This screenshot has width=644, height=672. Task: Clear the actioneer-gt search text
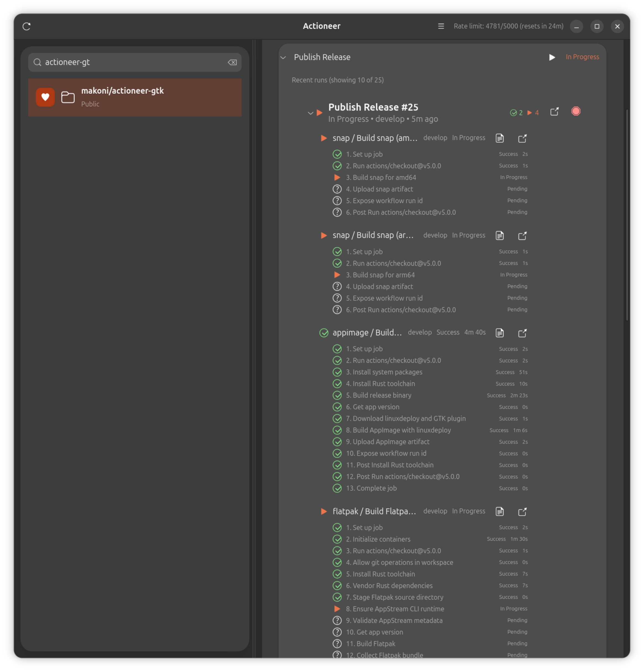[232, 62]
